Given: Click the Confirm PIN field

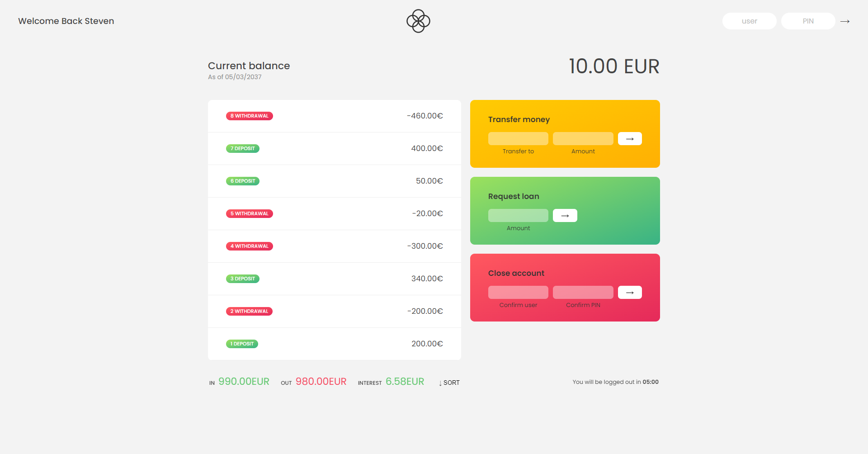Looking at the screenshot, I should 583,292.
